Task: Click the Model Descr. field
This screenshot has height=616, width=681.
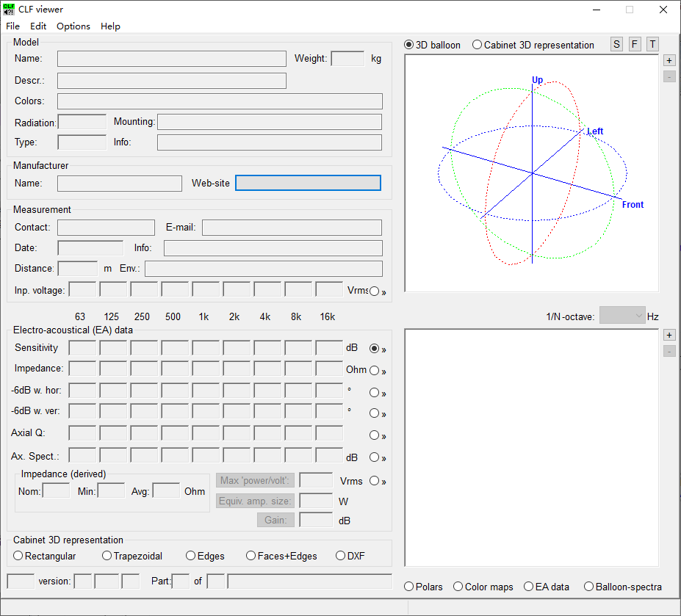Action: (172, 81)
